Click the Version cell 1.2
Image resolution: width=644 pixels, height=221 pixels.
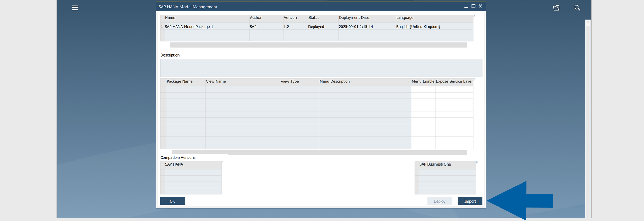[295, 27]
